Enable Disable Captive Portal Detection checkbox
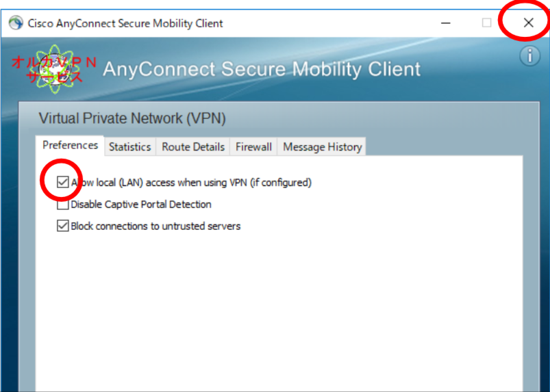This screenshot has width=550, height=392. coord(62,205)
